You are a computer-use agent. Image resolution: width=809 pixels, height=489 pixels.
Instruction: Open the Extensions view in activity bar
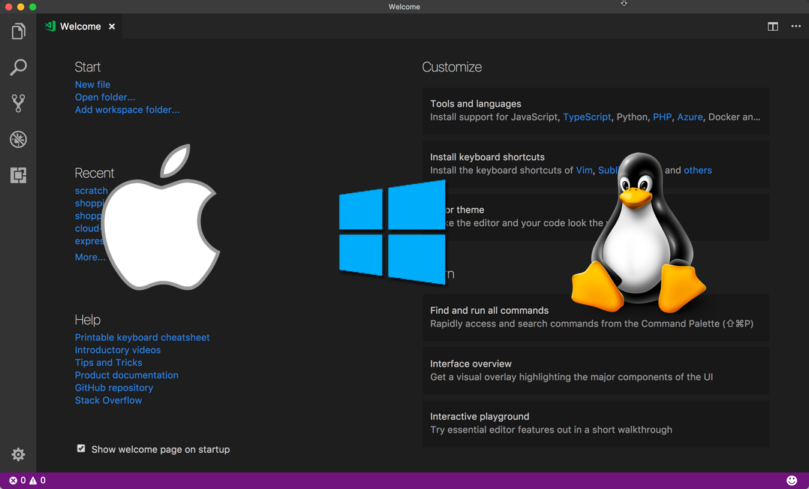click(x=18, y=175)
